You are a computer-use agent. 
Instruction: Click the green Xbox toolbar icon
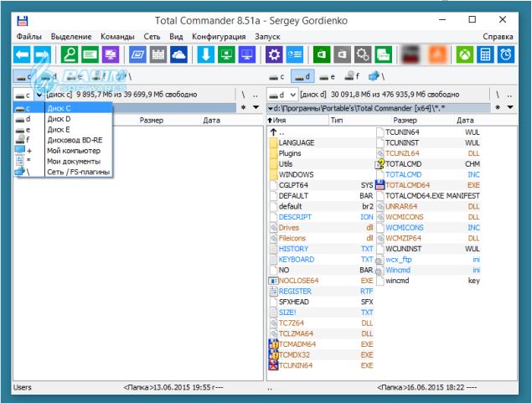click(x=463, y=54)
